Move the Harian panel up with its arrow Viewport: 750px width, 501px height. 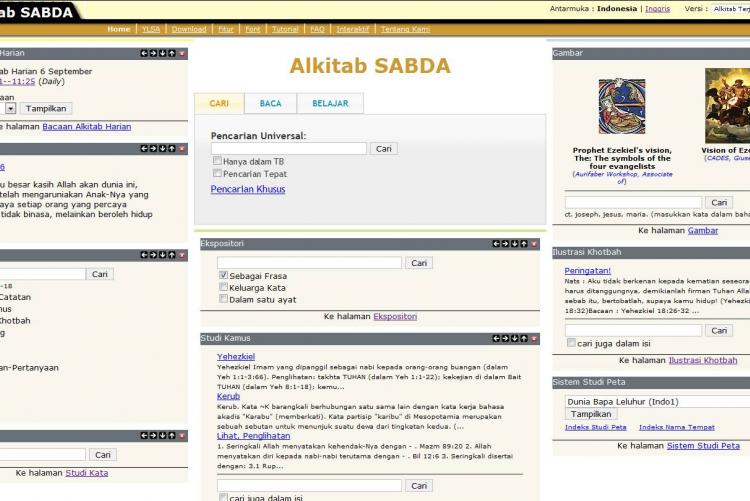point(172,53)
